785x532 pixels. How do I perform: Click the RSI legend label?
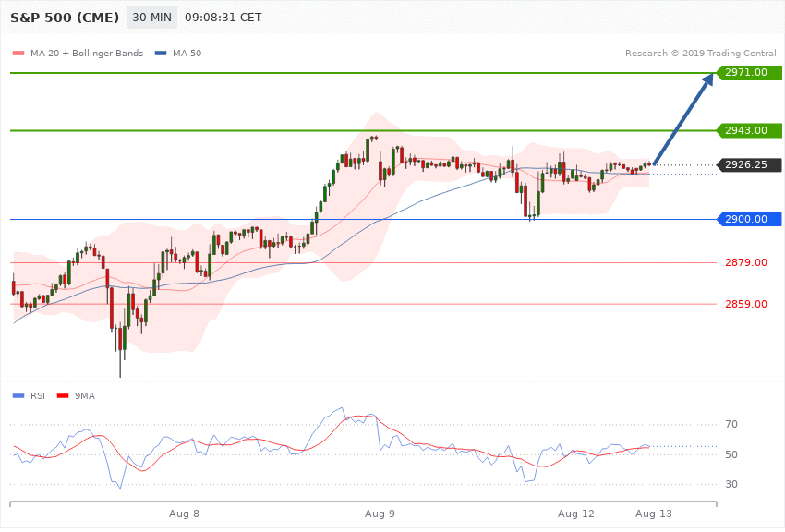point(38,396)
